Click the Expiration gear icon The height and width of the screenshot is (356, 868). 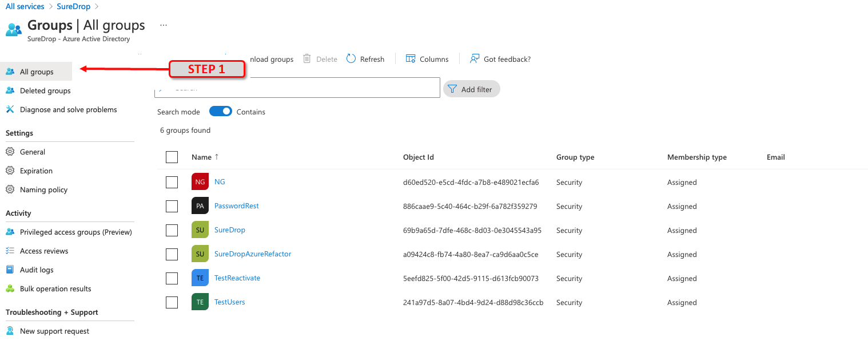coord(10,171)
